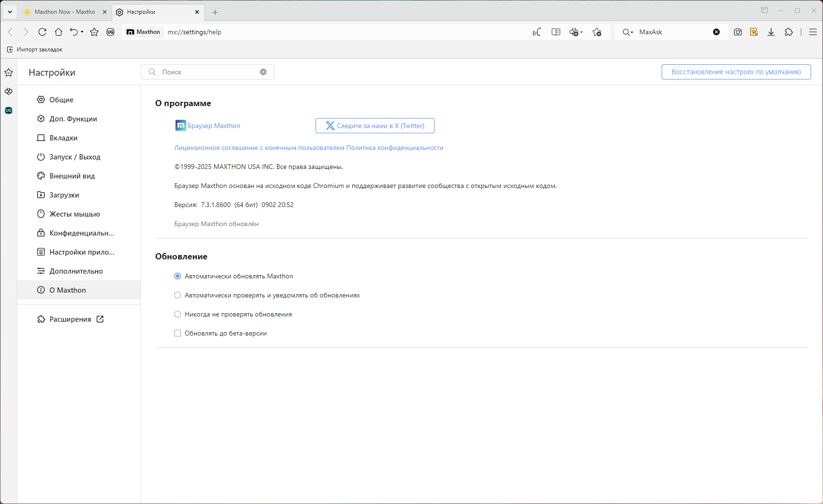Open the orange notes icon
Image resolution: width=823 pixels, height=504 pixels.
(754, 32)
